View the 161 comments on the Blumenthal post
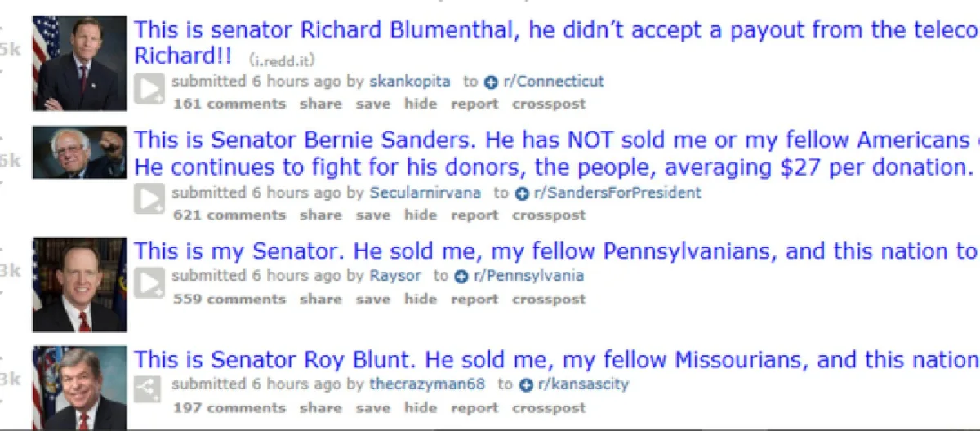 pyautogui.click(x=229, y=104)
